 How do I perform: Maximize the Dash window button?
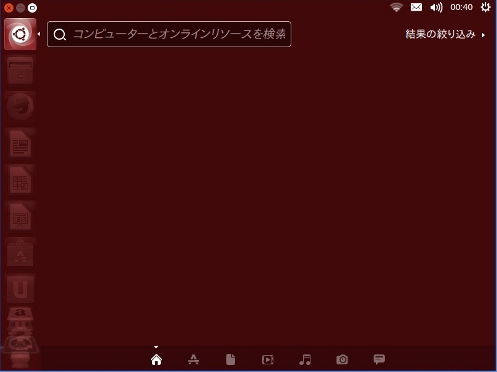point(32,8)
